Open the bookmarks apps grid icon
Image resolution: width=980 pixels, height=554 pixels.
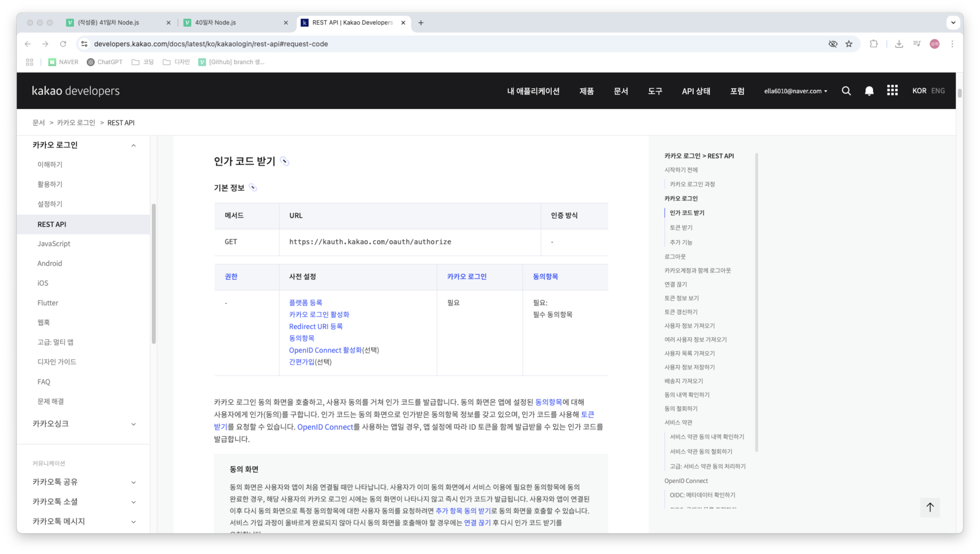click(30, 62)
